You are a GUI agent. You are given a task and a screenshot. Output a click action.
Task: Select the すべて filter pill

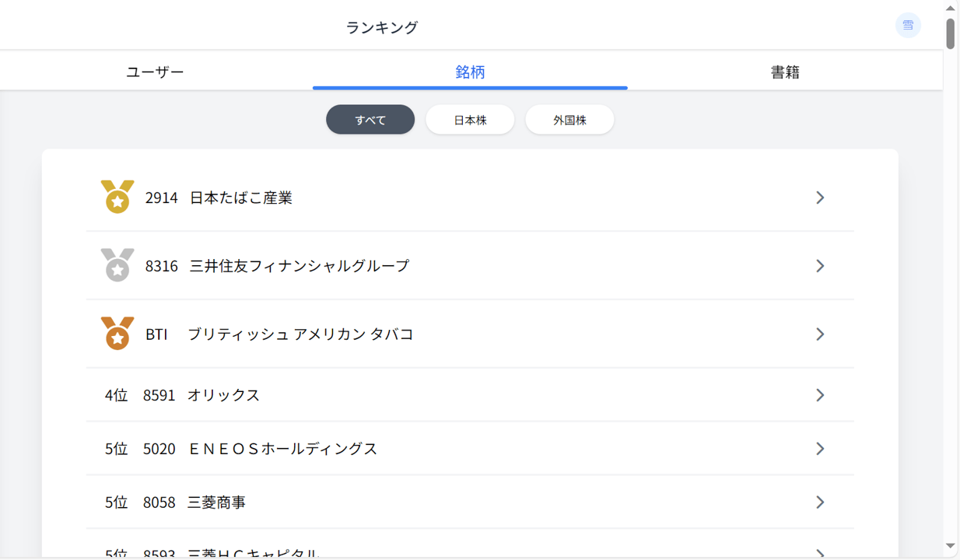pyautogui.click(x=370, y=120)
